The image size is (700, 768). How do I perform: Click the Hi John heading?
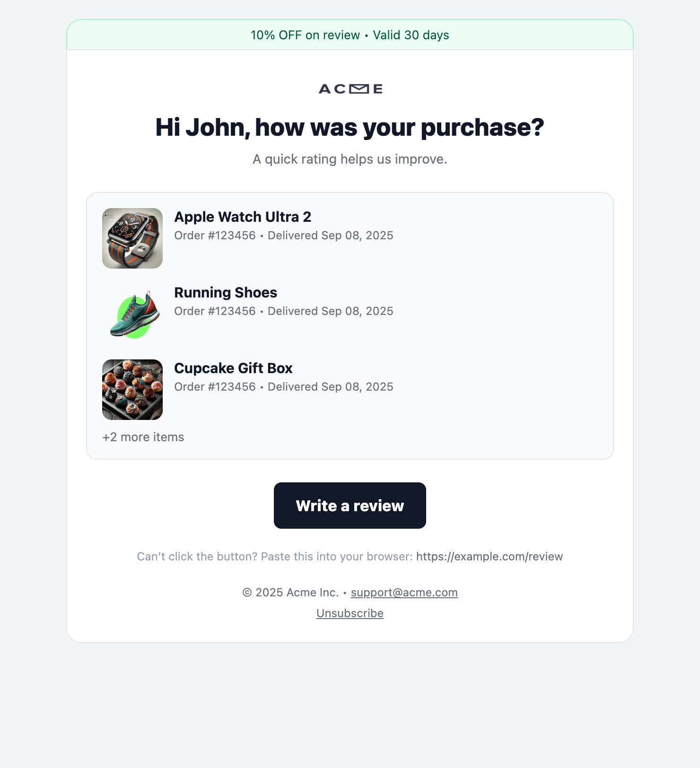click(x=350, y=128)
